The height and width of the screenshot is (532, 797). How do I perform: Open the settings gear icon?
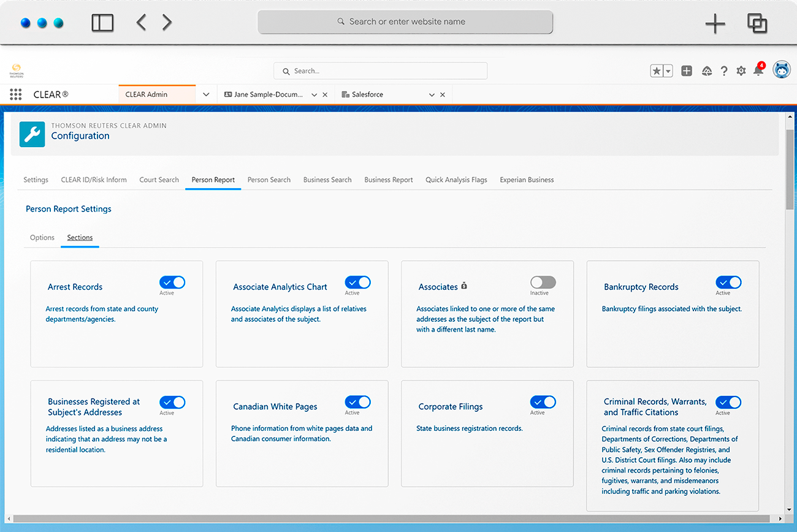pos(741,70)
